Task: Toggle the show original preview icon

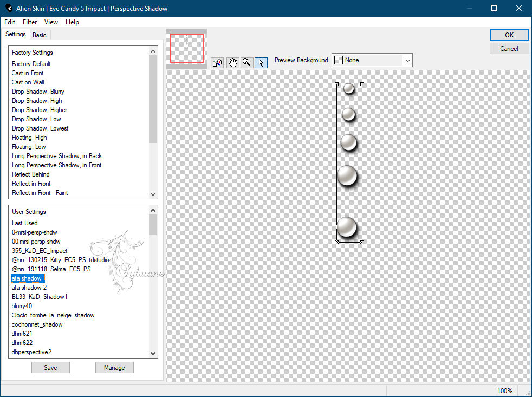Action: click(217, 63)
